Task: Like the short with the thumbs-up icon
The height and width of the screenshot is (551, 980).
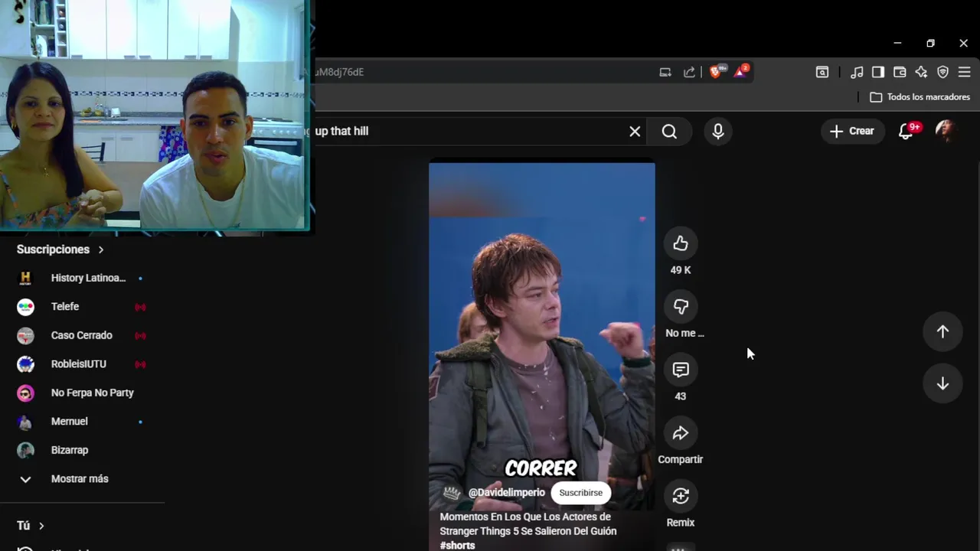Action: pos(681,243)
